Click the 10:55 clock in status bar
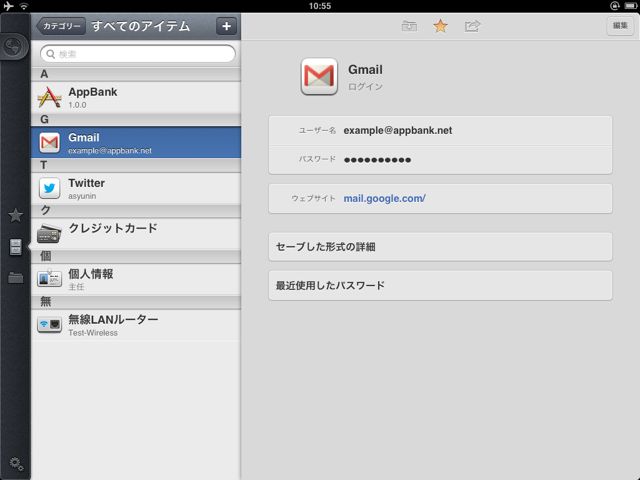The width and height of the screenshot is (640, 480). (x=320, y=6)
